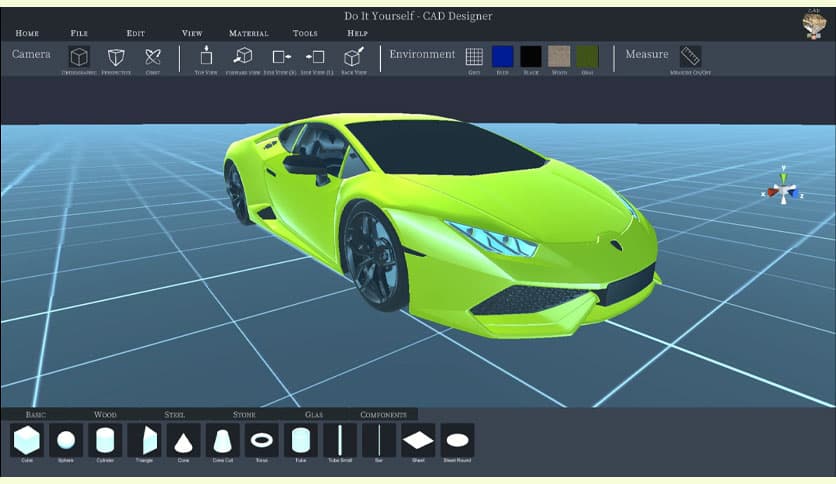Image resolution: width=836 pixels, height=484 pixels.
Task: Switch to the Glas materials tab
Action: (x=314, y=414)
